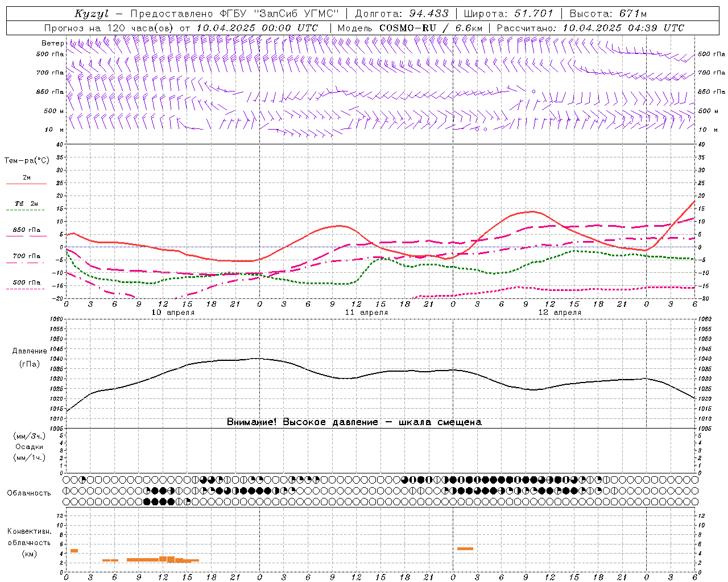Click the Конвективн. label of the convective panel
Image resolution: width=728 pixels, height=582 pixels.
(x=30, y=531)
